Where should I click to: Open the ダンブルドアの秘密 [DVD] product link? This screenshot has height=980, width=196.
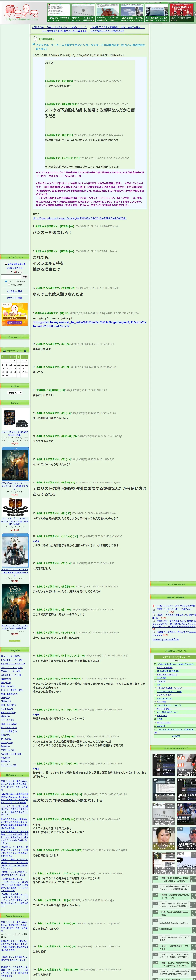coord(15,627)
